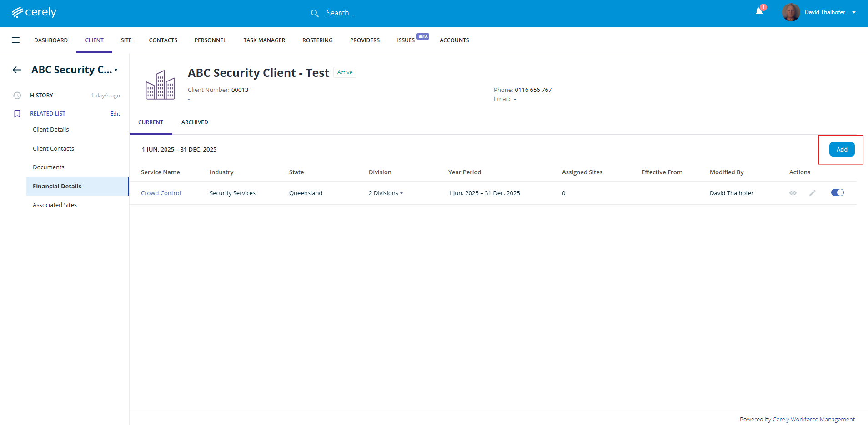The image size is (868, 425).
Task: Select Financial Details in the sidebar
Action: coord(77,186)
